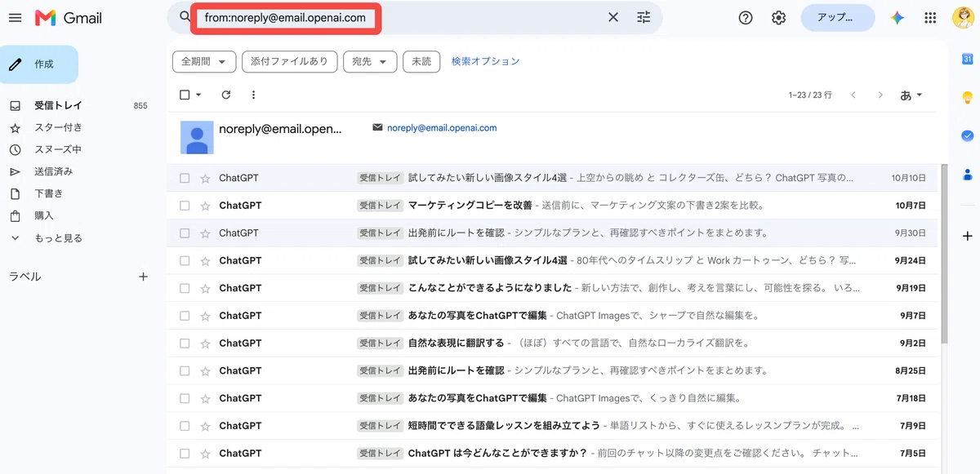Open the 全期間 date filter dropdown
980x474 pixels.
204,61
